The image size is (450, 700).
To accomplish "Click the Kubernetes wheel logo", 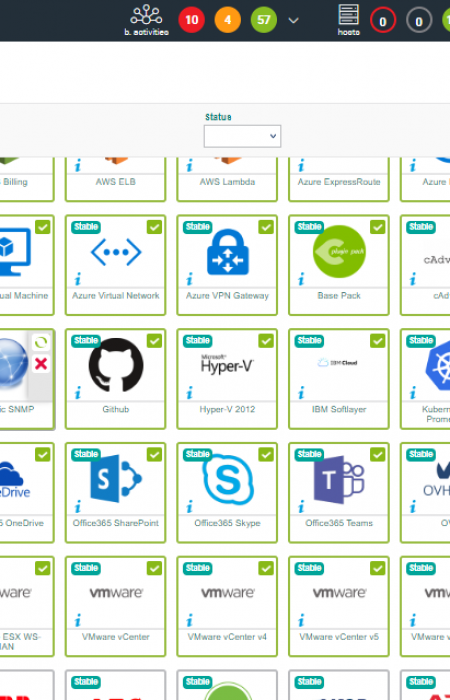I will point(438,365).
